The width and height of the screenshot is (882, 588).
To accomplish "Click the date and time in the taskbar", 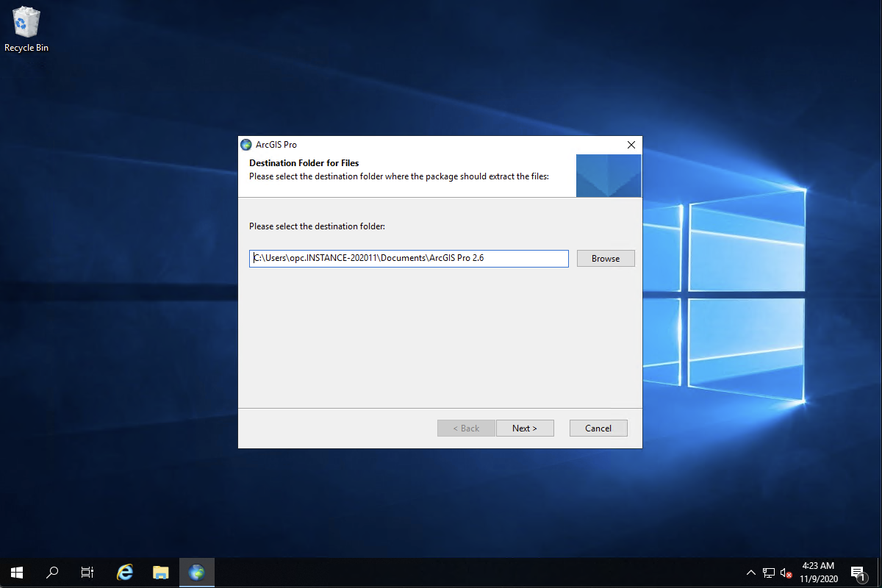I will click(x=818, y=572).
